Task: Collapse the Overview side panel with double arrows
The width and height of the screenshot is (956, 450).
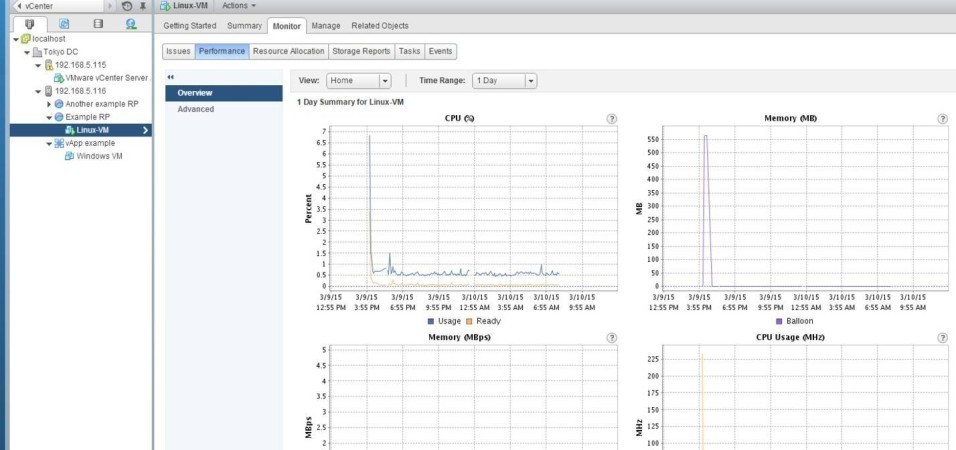Action: point(171,77)
